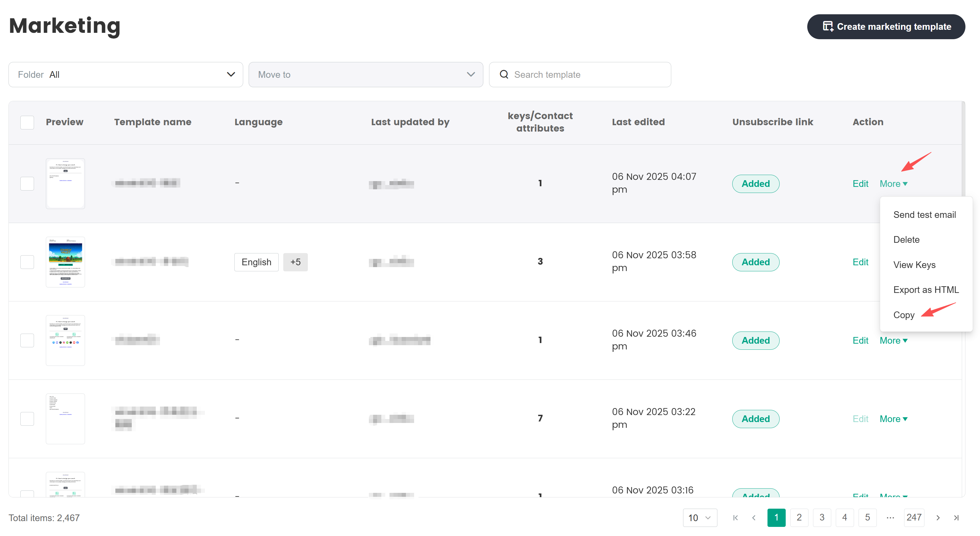Jump to the last page

point(956,517)
